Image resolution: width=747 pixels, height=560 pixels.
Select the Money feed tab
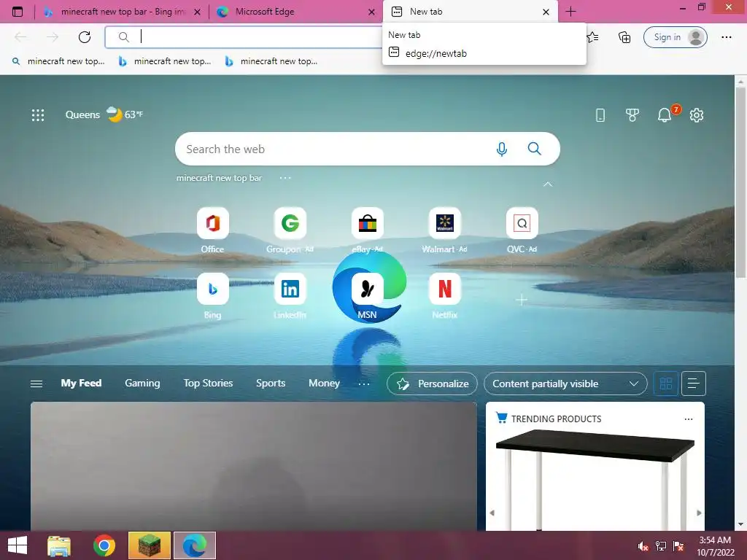[324, 384]
